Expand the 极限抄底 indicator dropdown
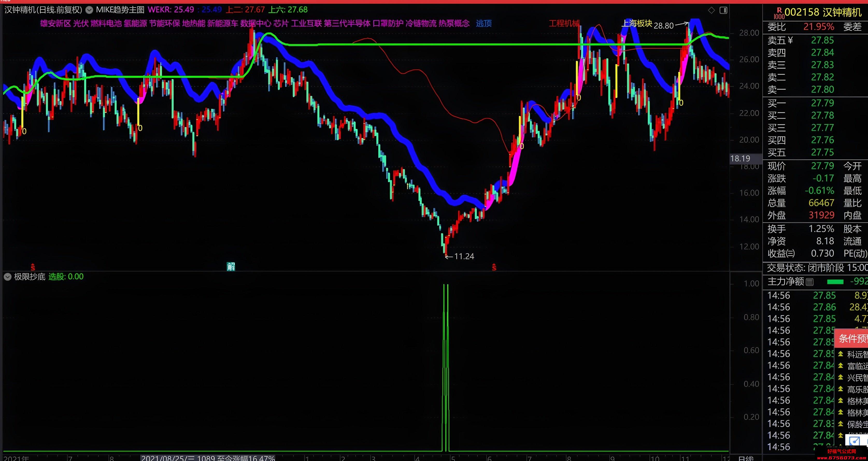 tap(8, 277)
